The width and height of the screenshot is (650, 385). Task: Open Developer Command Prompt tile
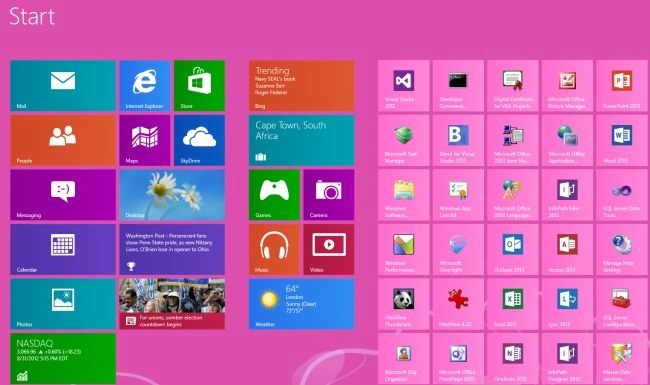point(458,86)
